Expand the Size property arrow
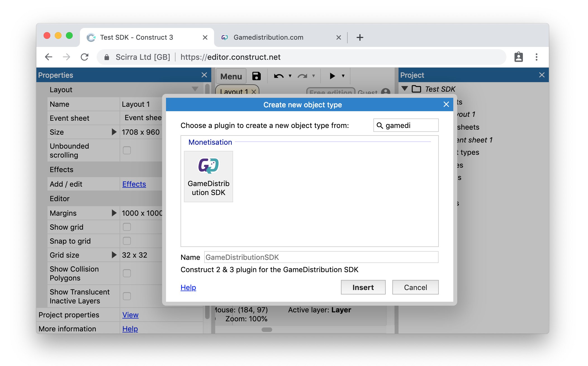 (x=114, y=132)
